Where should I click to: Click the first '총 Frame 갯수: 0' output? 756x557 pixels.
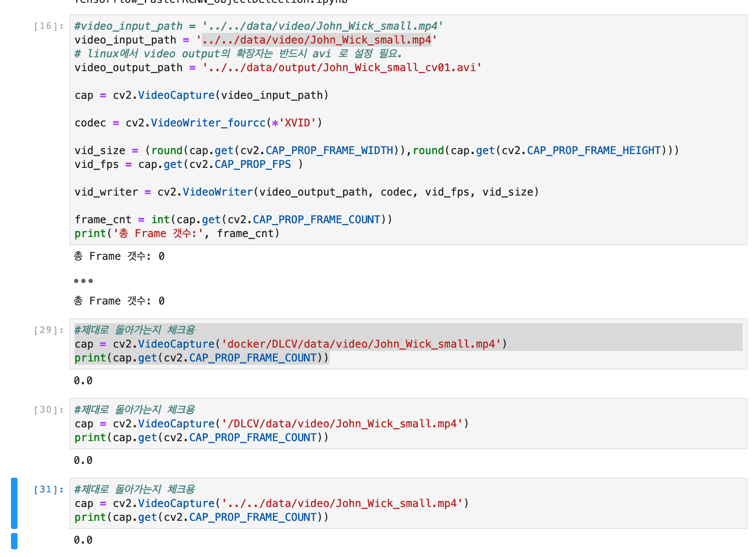(x=119, y=257)
